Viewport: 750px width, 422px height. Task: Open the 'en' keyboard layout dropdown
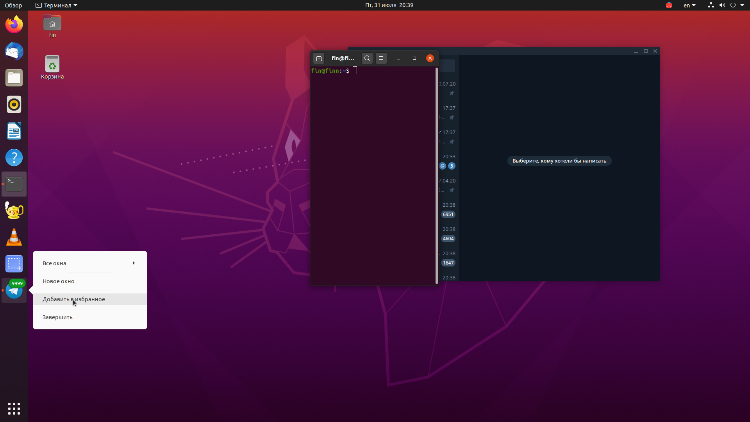690,5
